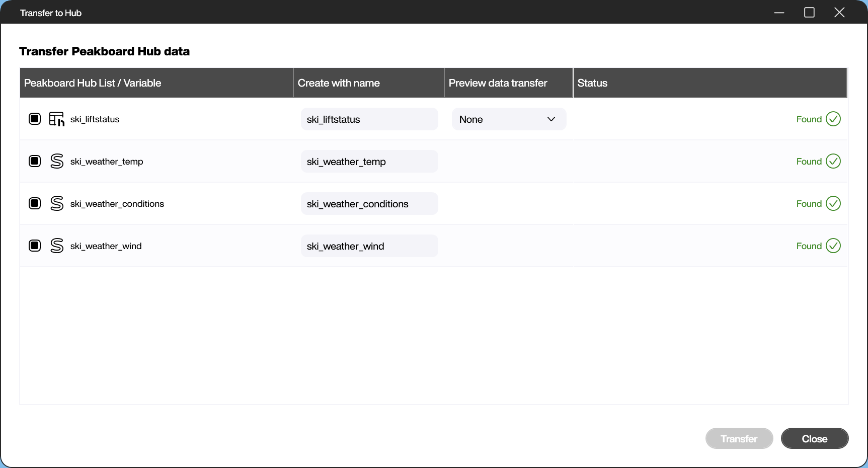Click the variable S icon for ski_weather_conditions

[x=57, y=204]
